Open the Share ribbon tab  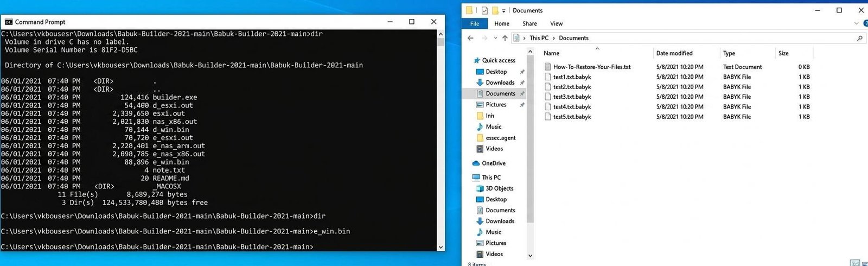click(x=529, y=23)
